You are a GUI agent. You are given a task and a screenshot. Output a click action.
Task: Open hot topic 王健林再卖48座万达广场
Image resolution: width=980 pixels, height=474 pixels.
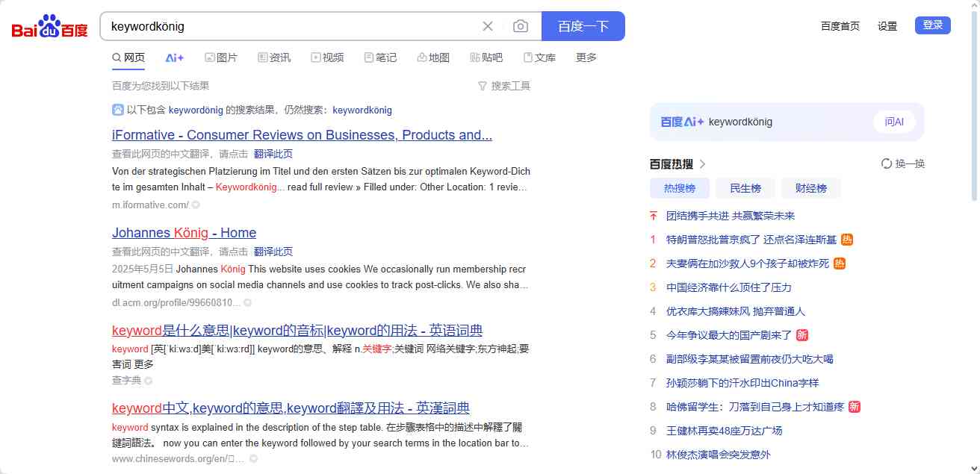click(725, 431)
